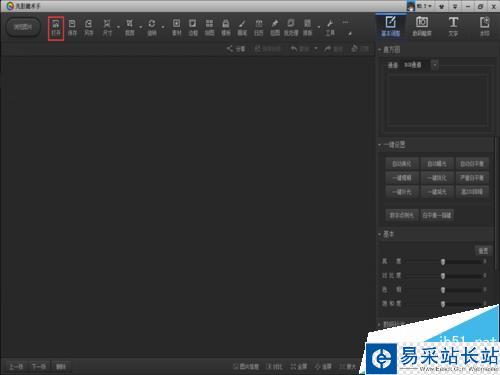Select the 旋转 rotate tool
Viewport: 500px width, 375px height.
point(152,28)
